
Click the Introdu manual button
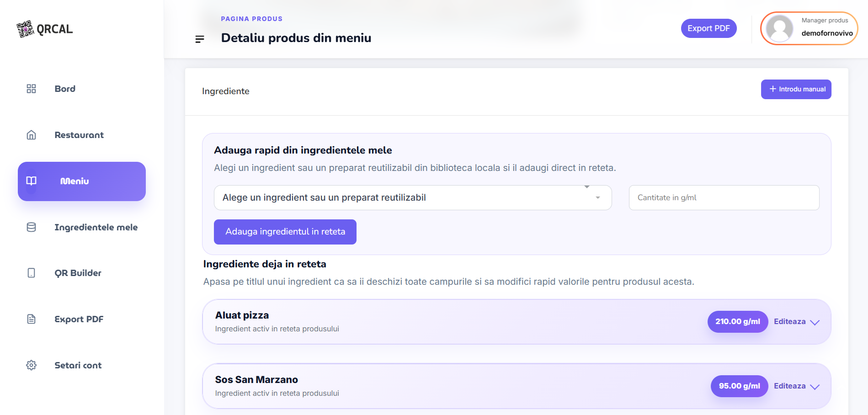coord(796,89)
